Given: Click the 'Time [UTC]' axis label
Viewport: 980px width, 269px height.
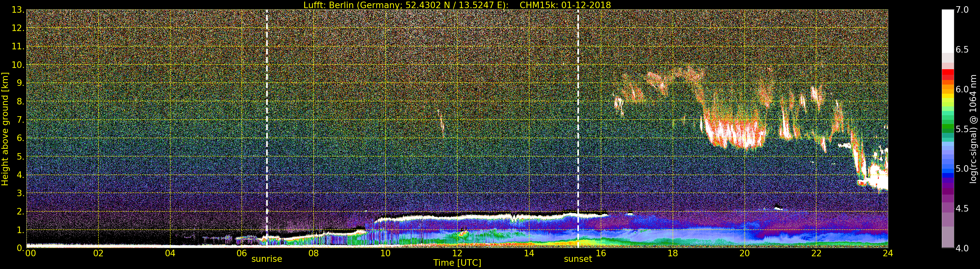Looking at the screenshot, I should point(457,263).
